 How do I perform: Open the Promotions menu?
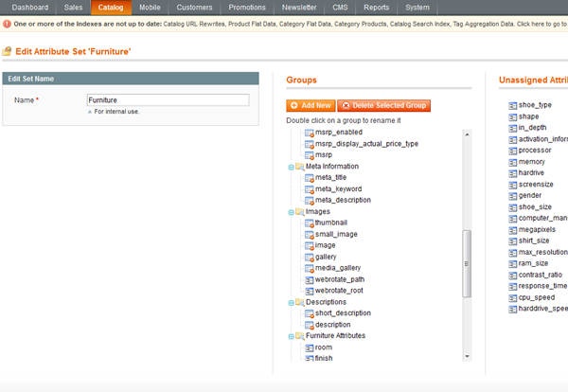[x=247, y=8]
